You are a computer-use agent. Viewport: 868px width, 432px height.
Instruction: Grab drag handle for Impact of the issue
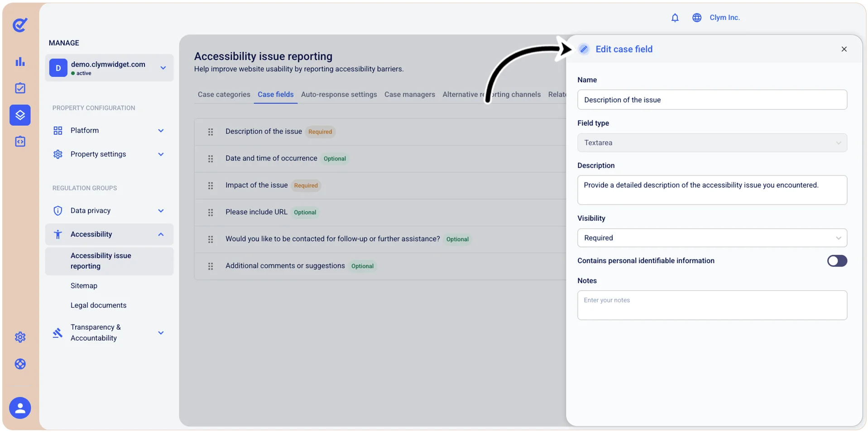[211, 186]
